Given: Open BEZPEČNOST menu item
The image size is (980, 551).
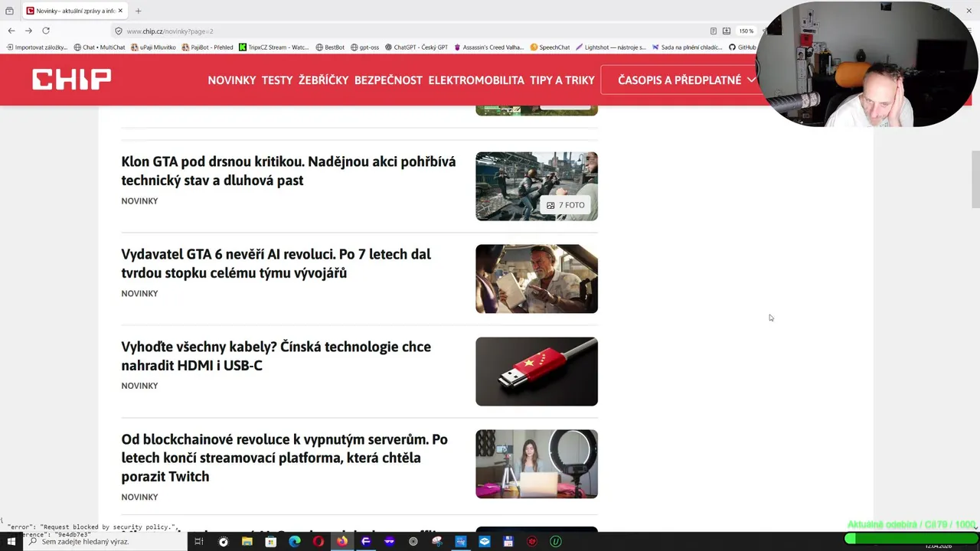Looking at the screenshot, I should [388, 80].
